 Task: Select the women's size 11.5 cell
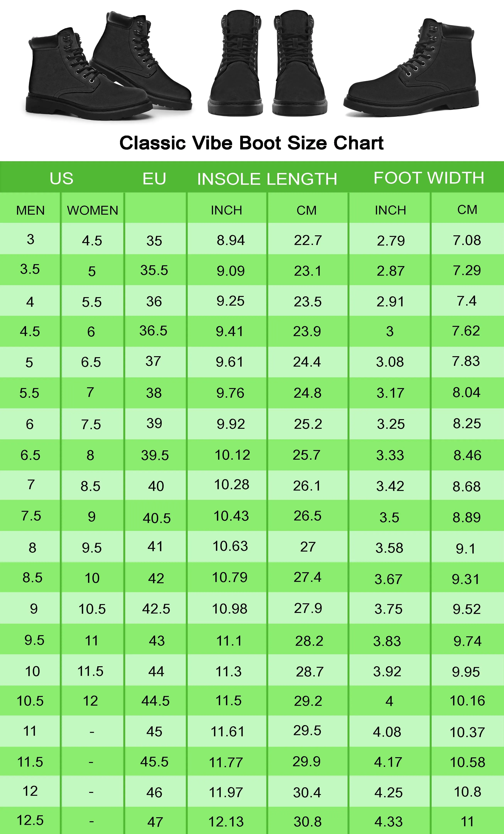pos(90,671)
